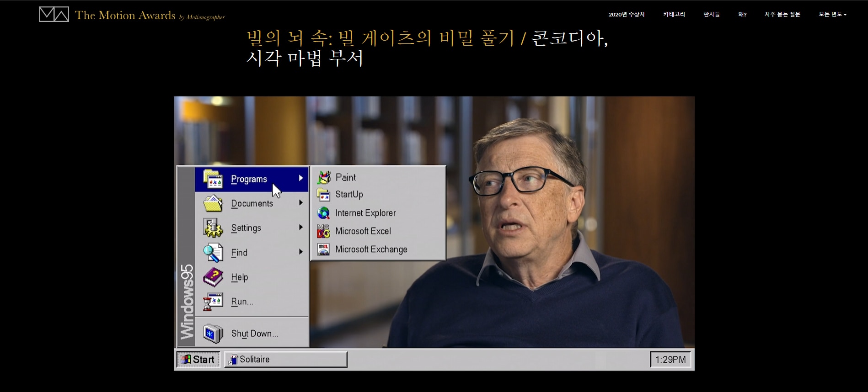This screenshot has width=868, height=392.
Task: Click the 1:29PM taskbar clock
Action: [x=670, y=360]
